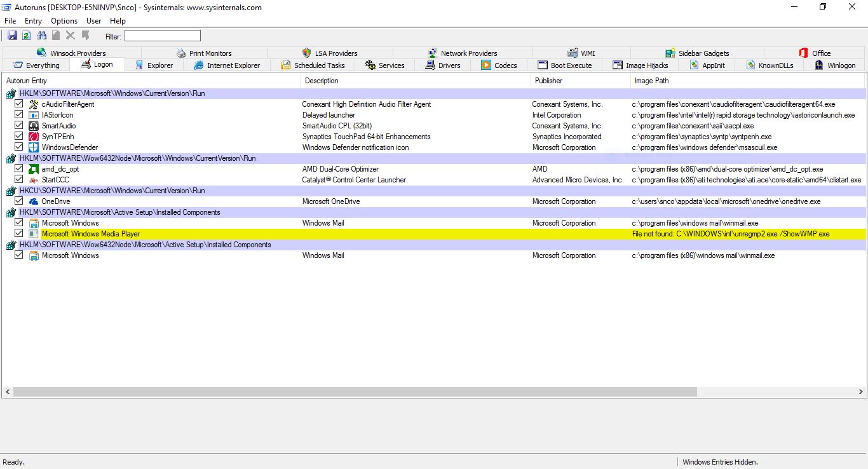This screenshot has height=469, width=868.
Task: Switch to the Office tab
Action: click(x=815, y=53)
